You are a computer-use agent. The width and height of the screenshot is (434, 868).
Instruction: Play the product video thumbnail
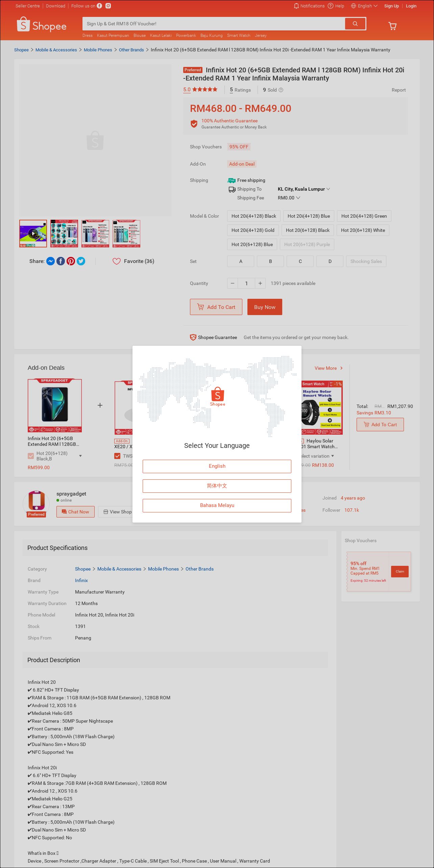33,234
